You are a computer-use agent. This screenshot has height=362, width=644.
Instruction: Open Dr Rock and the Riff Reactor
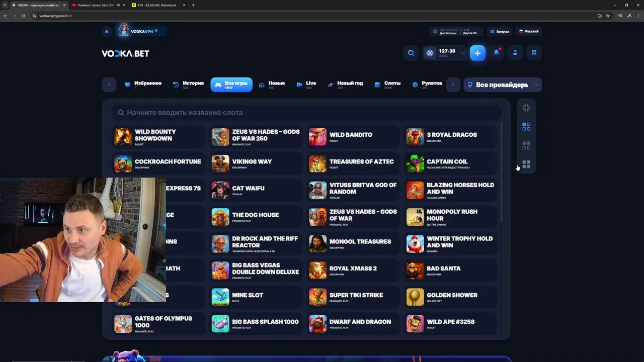pyautogui.click(x=257, y=243)
